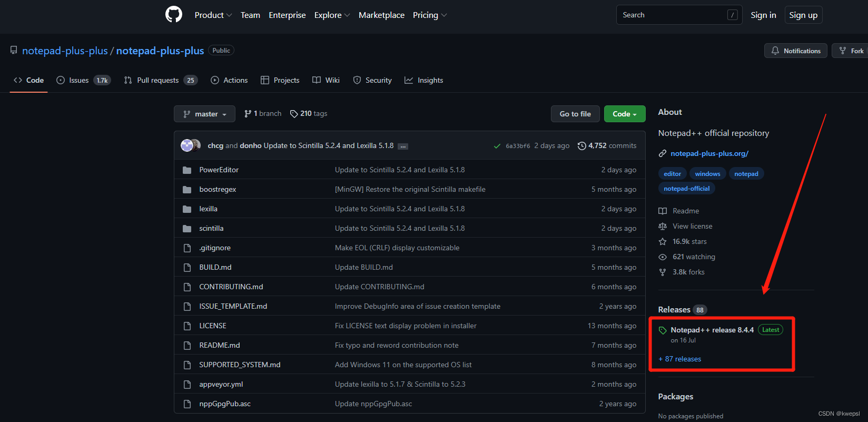
Task: Open the Releases heading link
Action: (674, 310)
